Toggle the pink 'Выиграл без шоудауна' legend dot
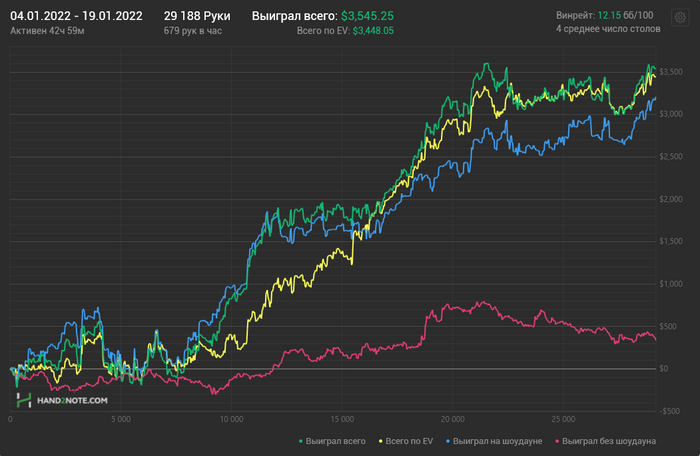This screenshot has height=456, width=700. [x=557, y=441]
